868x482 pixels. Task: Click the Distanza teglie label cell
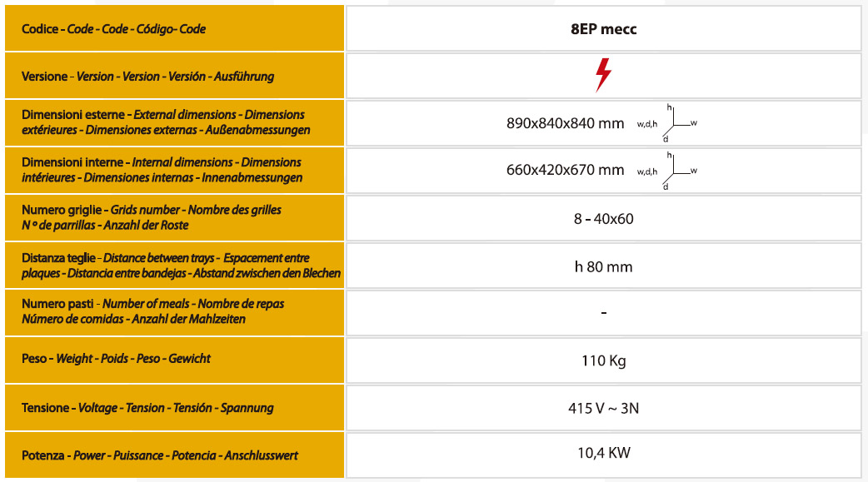[172, 266]
